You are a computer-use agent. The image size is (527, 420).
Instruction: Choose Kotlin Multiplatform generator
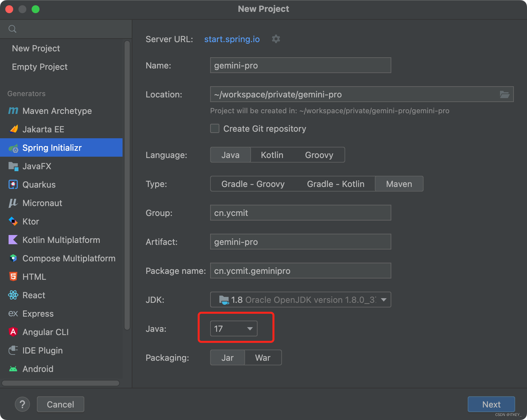(x=61, y=240)
